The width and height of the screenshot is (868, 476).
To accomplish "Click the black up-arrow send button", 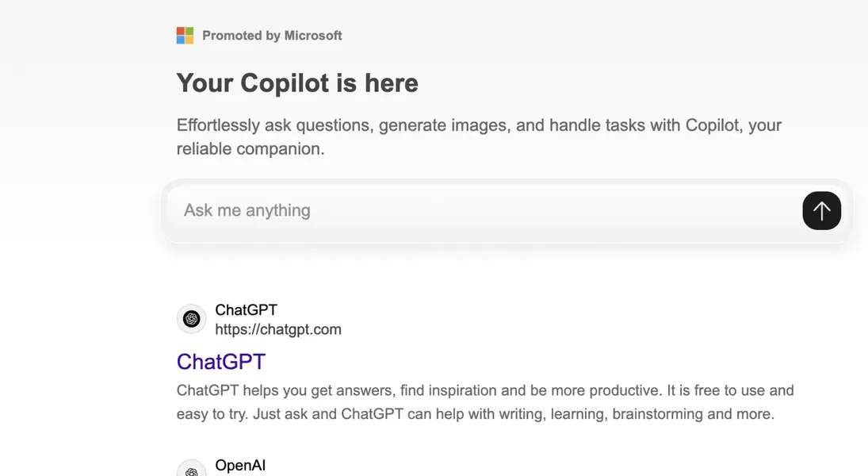I will tap(821, 211).
